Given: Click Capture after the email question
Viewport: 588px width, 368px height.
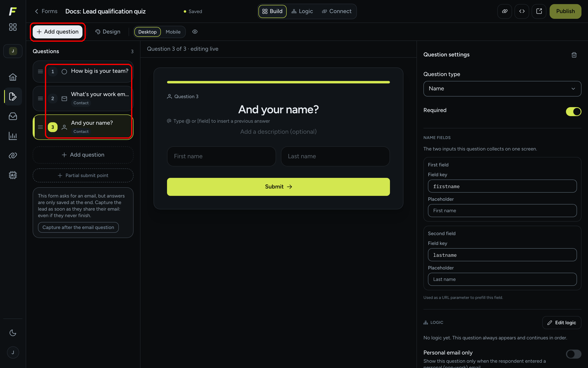Looking at the screenshot, I should click(x=78, y=227).
